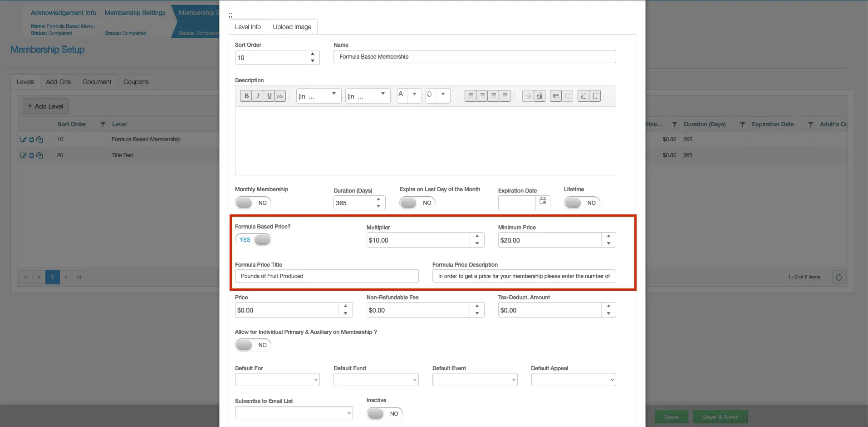Image resolution: width=868 pixels, height=427 pixels.
Task: Click the Add Level button
Action: [45, 106]
